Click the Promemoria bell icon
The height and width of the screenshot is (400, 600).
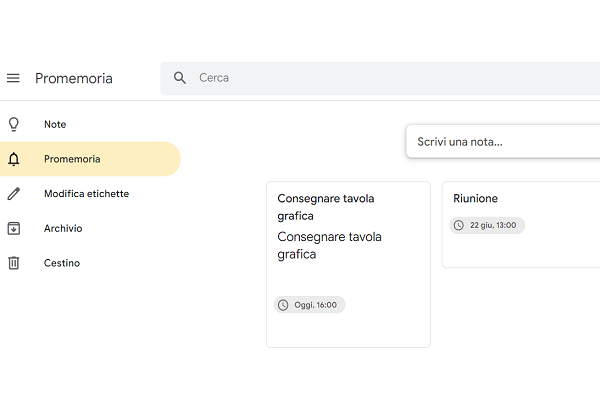point(14,159)
